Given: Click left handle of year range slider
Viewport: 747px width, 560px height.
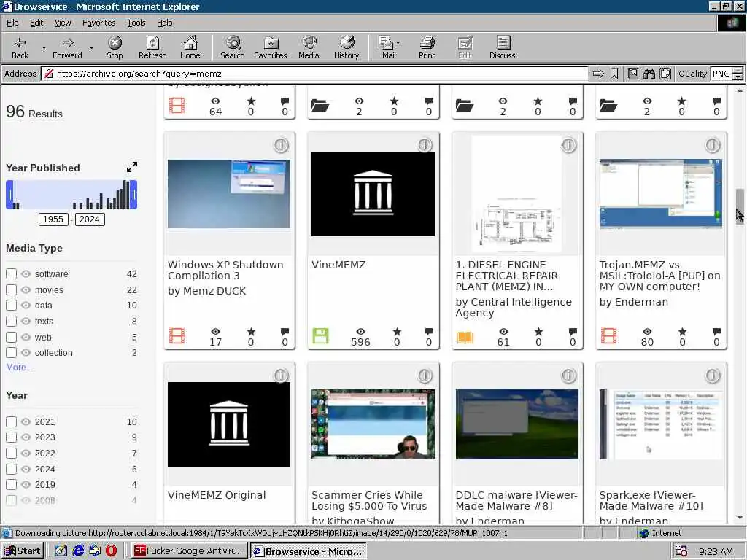Looking at the screenshot, I should point(9,195).
